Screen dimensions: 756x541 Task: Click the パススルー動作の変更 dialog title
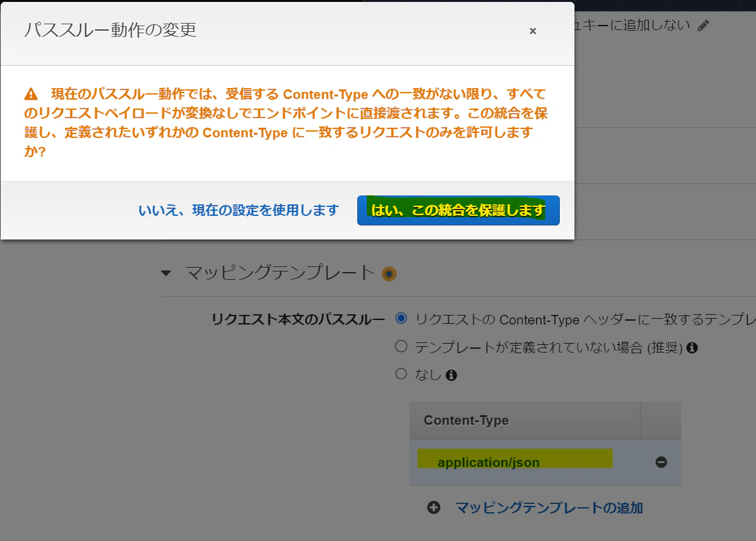pos(111,30)
